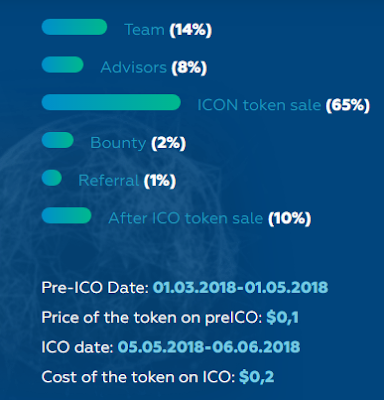
Task: Click the Pre-ICO date range 01.03.2018-01.05.2018
Action: click(240, 287)
